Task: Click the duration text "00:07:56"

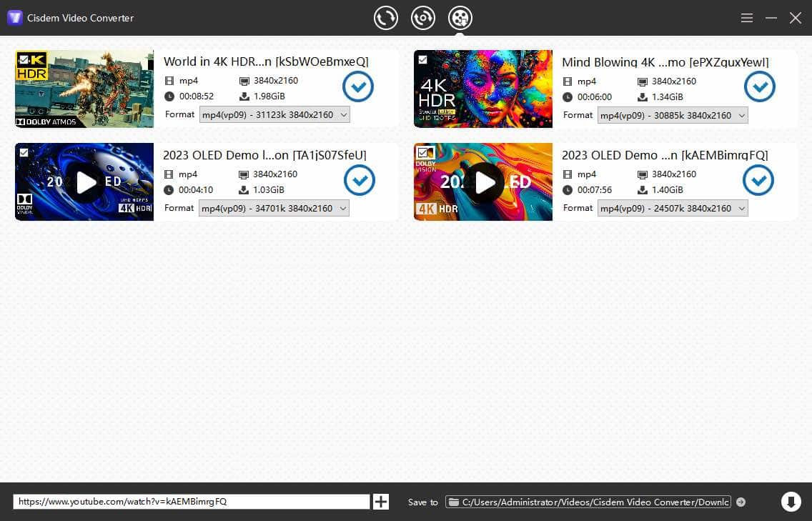Action: (x=595, y=190)
